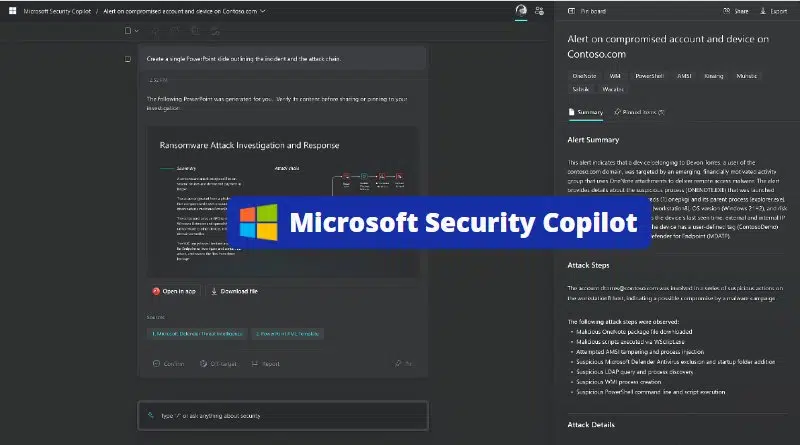Click the Share button

(x=736, y=11)
